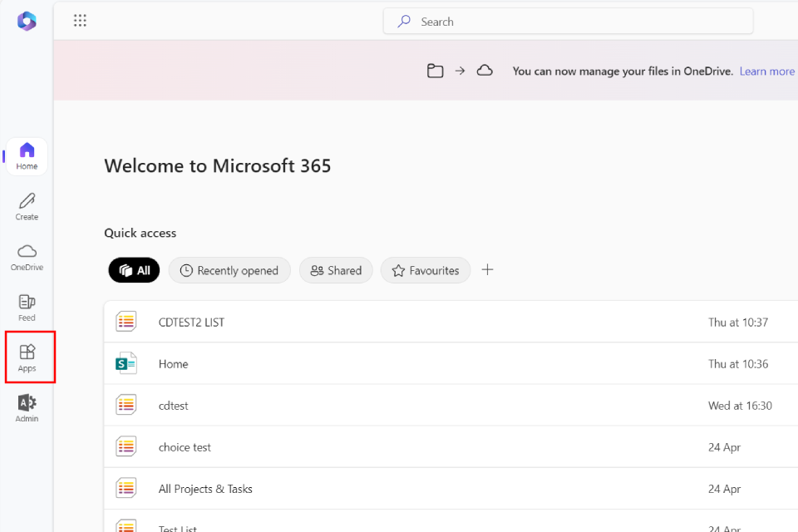Open Apps in the left rail
798x532 pixels.
point(27,358)
